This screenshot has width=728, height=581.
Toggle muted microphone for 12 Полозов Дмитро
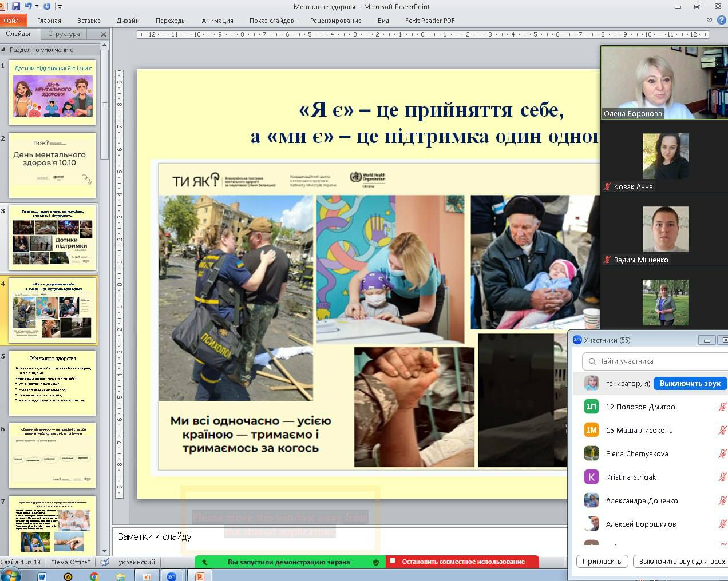coord(722,407)
